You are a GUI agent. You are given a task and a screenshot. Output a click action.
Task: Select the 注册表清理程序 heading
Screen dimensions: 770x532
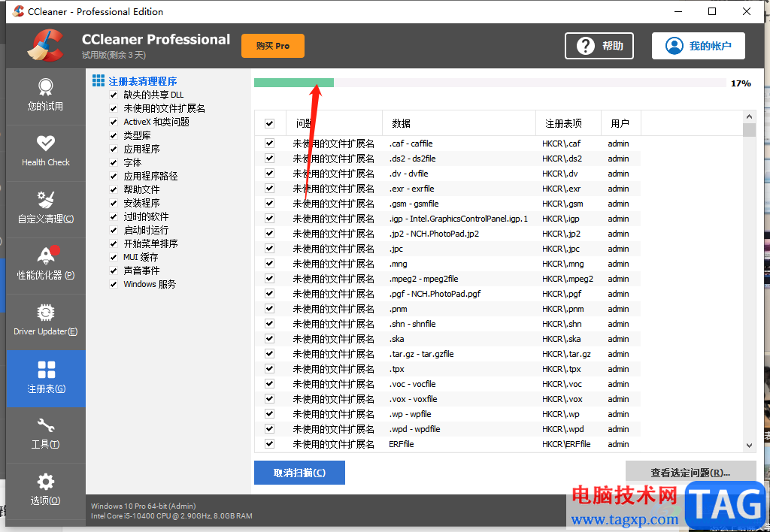(142, 81)
